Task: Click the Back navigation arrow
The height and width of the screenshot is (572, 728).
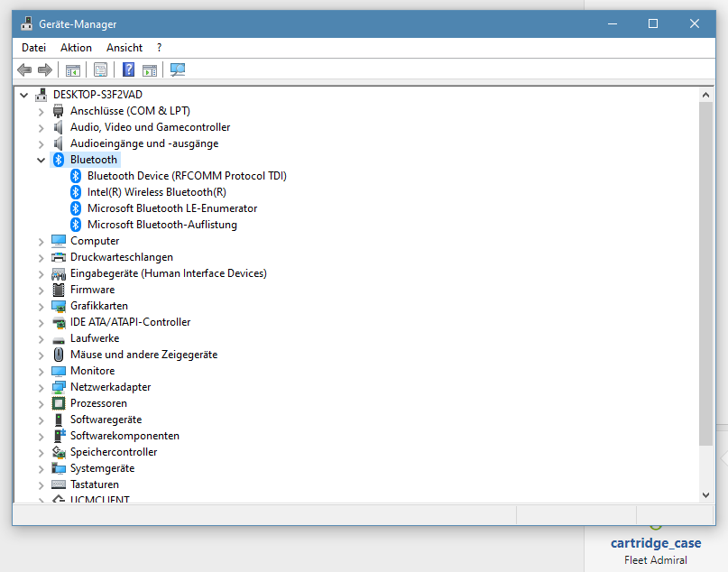Action: pyautogui.click(x=23, y=69)
